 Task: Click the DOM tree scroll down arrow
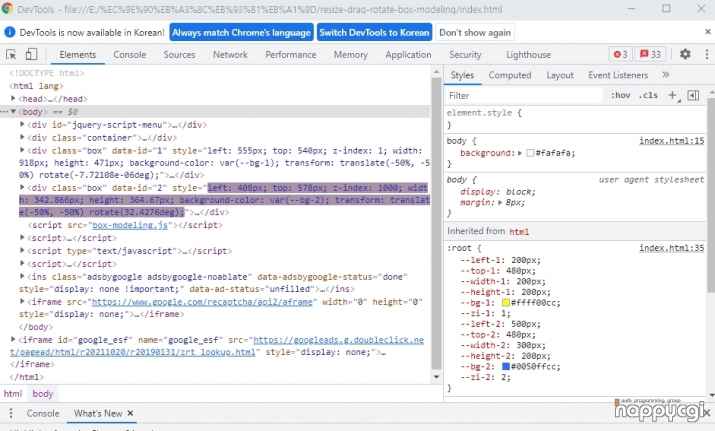pos(436,377)
